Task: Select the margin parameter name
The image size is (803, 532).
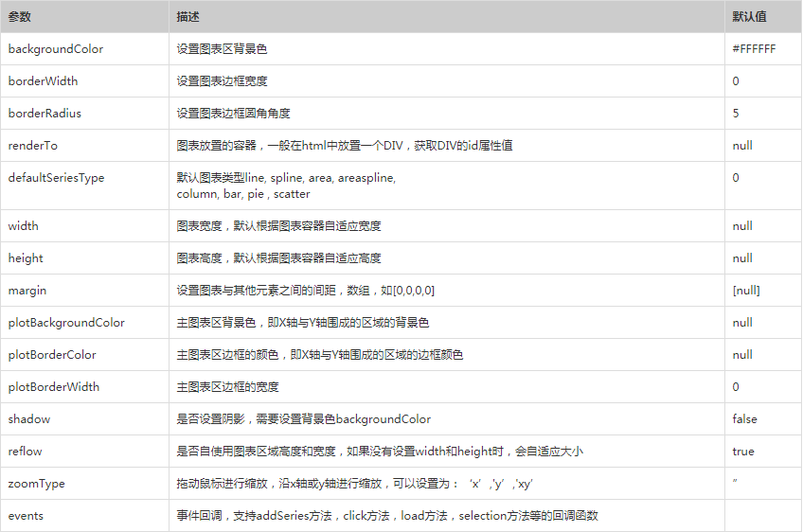Action: click(27, 291)
